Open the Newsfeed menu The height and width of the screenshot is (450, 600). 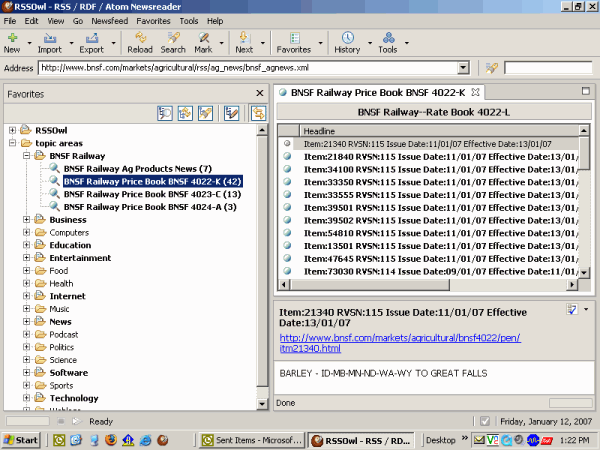(109, 21)
